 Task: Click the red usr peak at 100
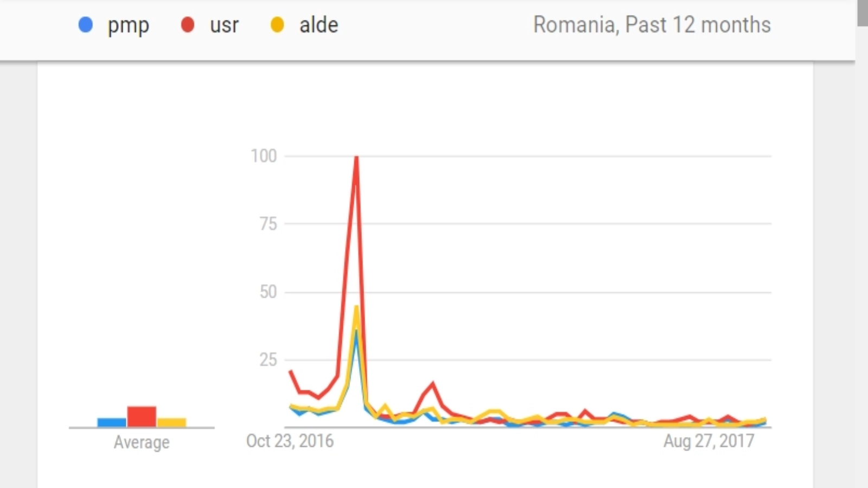pyautogui.click(x=356, y=157)
